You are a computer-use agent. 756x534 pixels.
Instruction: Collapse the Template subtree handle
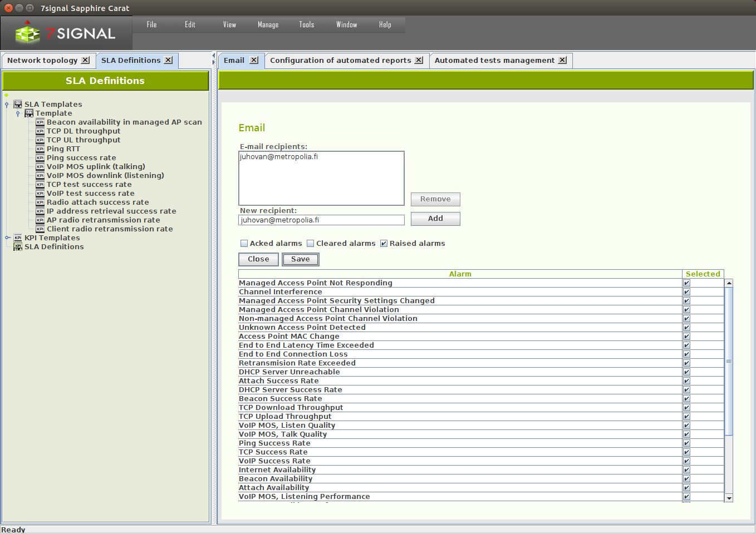coord(18,113)
